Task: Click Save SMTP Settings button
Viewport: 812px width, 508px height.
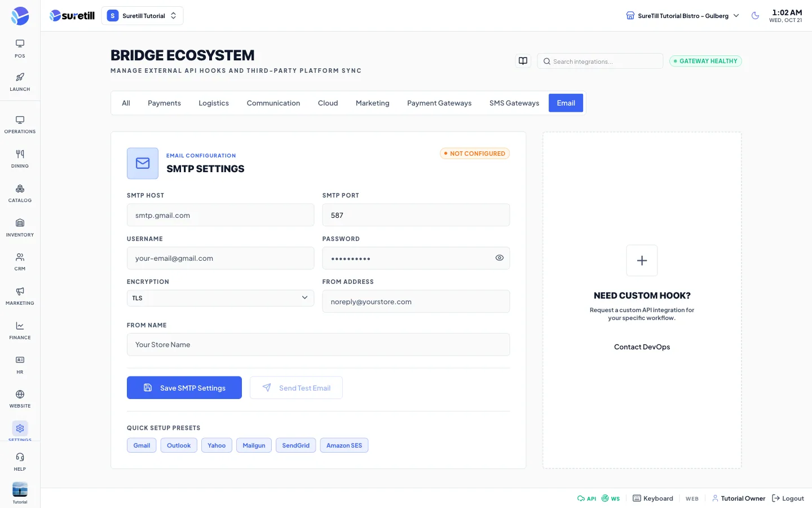Action: 184,388
